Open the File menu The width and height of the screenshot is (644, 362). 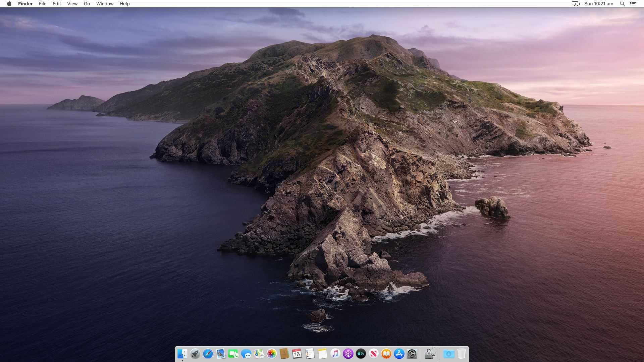tap(43, 4)
